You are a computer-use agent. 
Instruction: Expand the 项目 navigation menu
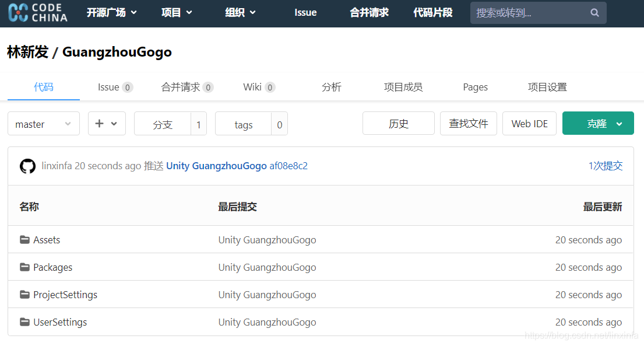(177, 13)
